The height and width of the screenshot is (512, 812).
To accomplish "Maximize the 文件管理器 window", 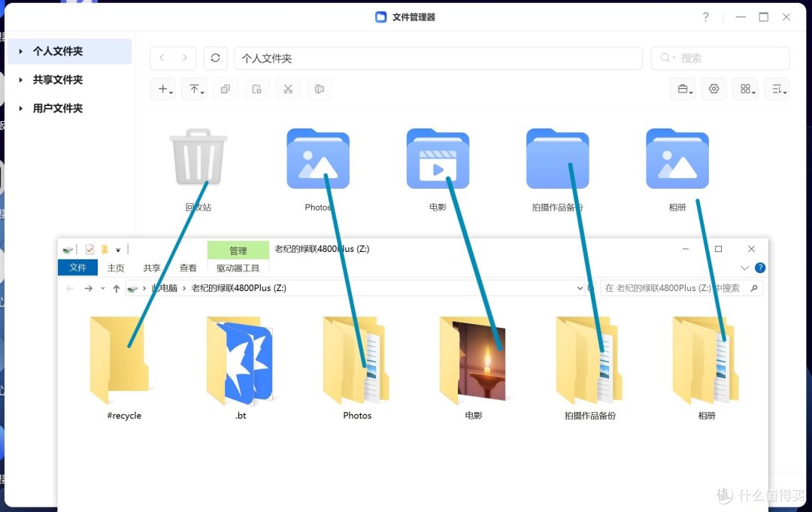I will click(x=763, y=17).
